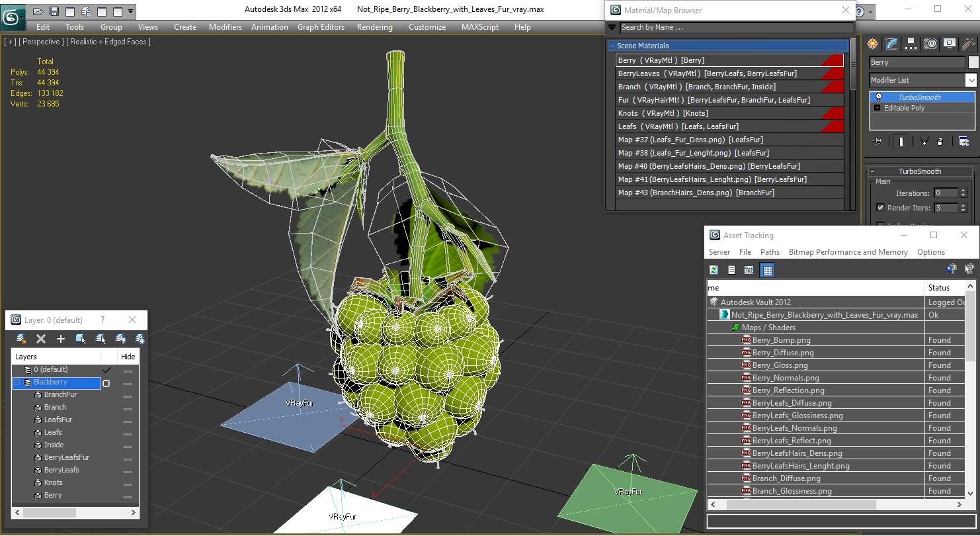
Task: Click the Berry object color swatch
Action: (x=973, y=62)
